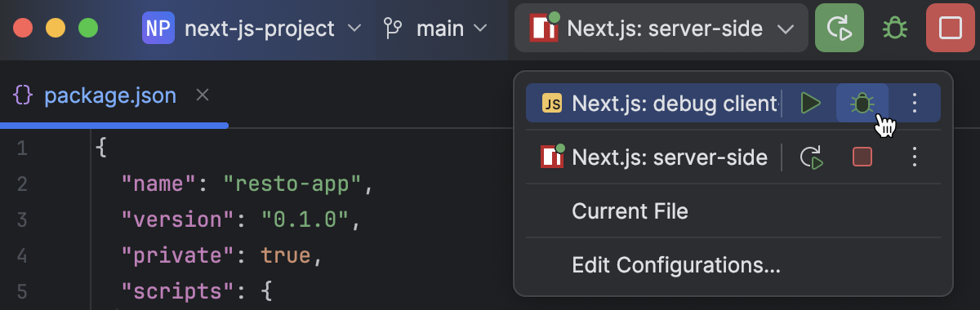Open more options for Next.js: server-side row
This screenshot has height=310, width=980.
915,157
